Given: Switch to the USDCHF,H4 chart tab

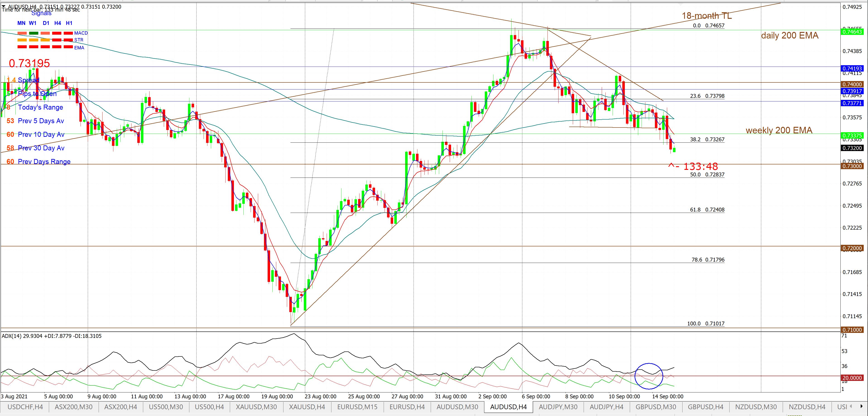Looking at the screenshot, I should (25, 407).
